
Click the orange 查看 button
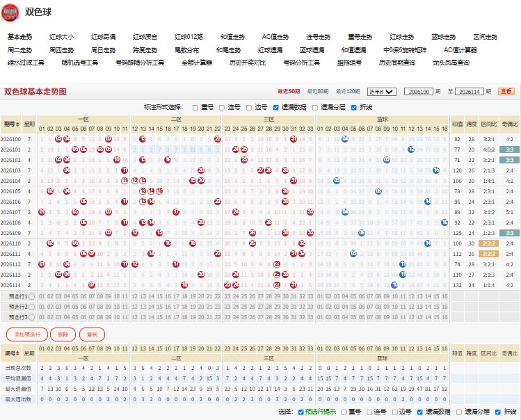pyautogui.click(x=506, y=91)
